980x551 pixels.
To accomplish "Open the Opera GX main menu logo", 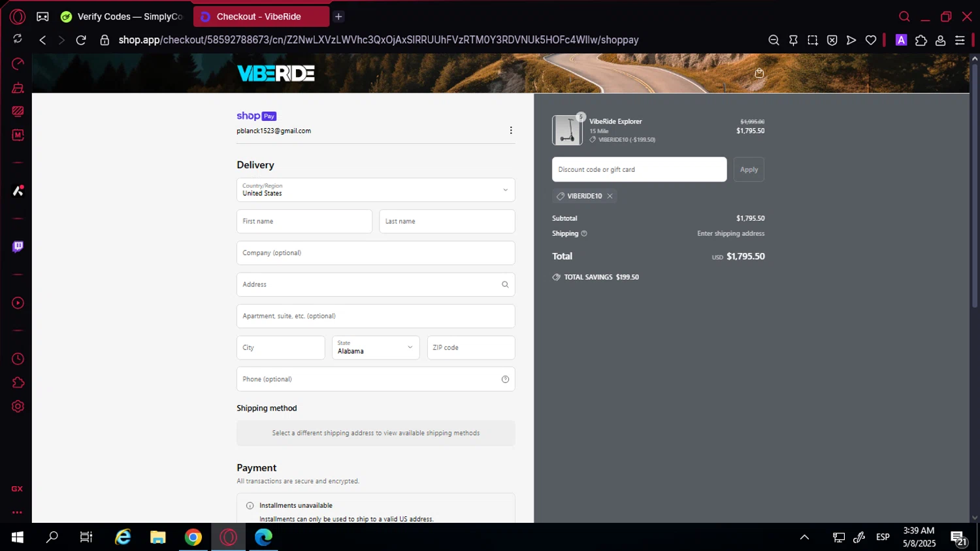I will click(18, 17).
